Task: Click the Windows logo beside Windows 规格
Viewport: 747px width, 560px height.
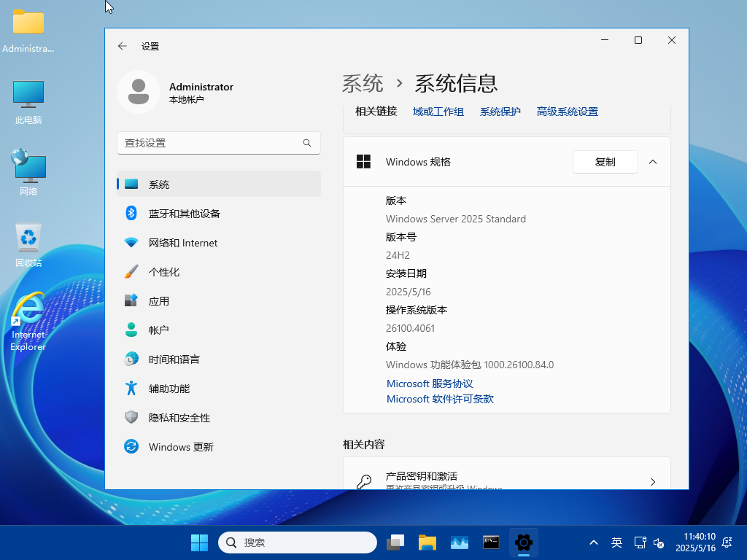Action: click(363, 162)
